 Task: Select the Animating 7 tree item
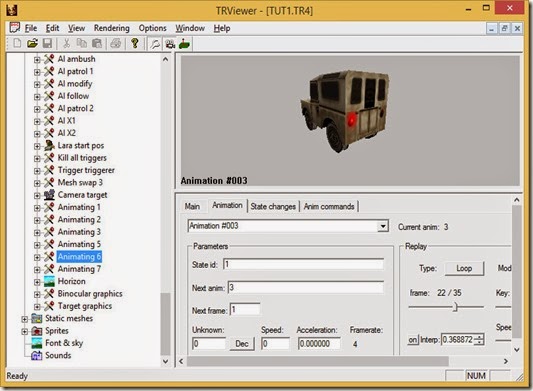click(x=79, y=269)
